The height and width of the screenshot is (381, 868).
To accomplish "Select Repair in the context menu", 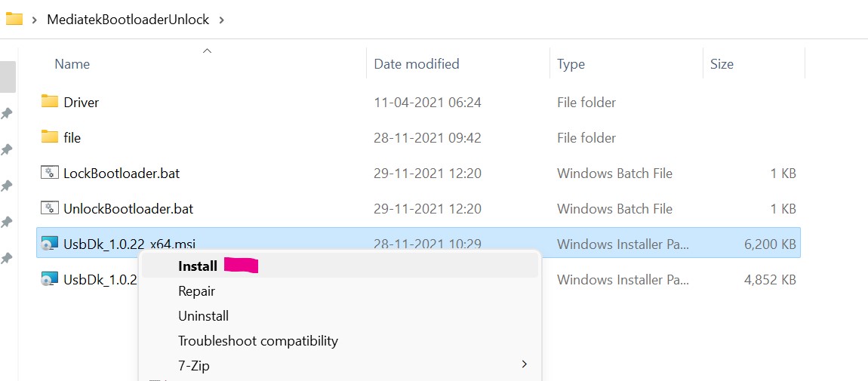I will pyautogui.click(x=196, y=290).
